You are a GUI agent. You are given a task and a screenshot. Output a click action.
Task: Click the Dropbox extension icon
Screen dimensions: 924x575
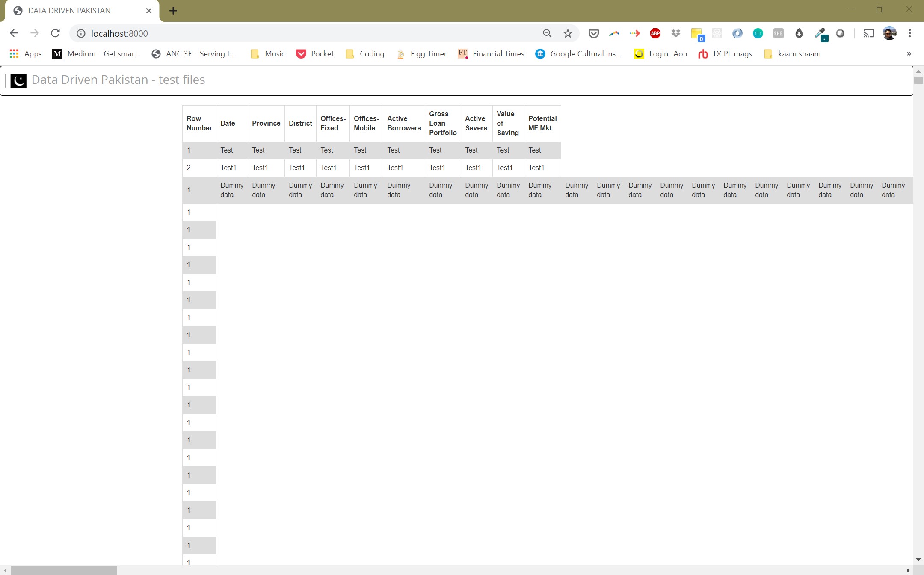pos(675,33)
